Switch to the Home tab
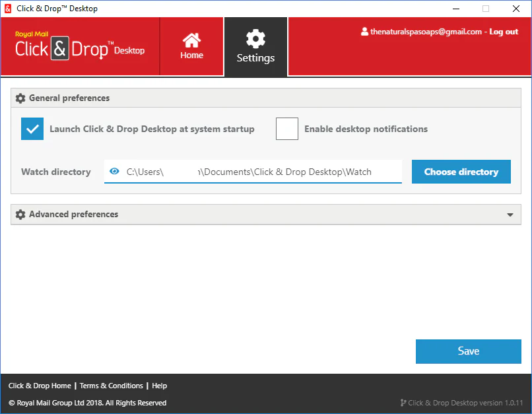 191,47
